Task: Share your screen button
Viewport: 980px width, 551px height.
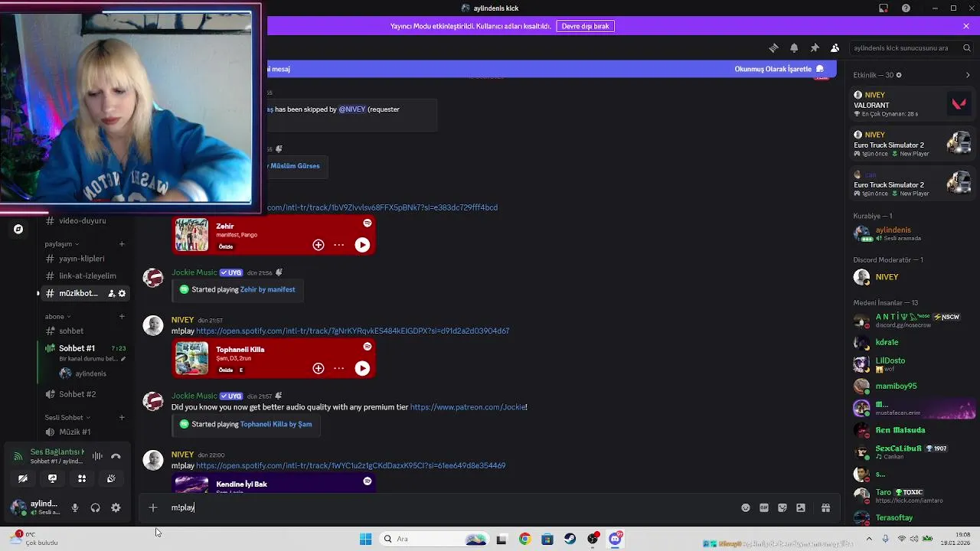Action: [52, 478]
